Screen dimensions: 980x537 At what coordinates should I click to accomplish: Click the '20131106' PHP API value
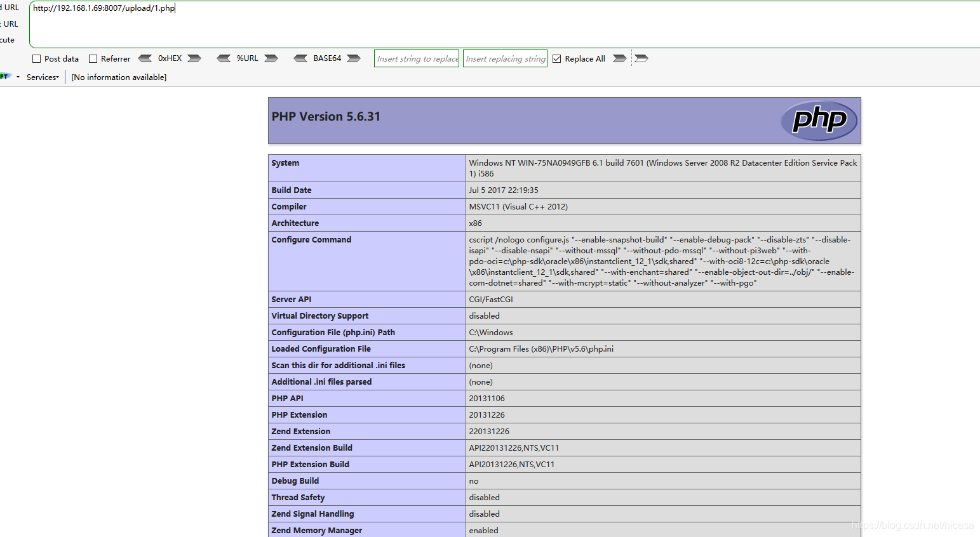pos(487,399)
